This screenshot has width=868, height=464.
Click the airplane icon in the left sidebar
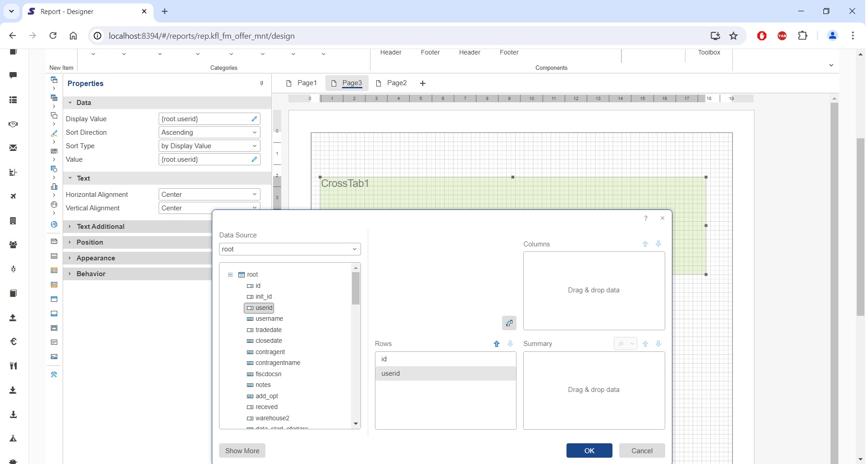13,196
